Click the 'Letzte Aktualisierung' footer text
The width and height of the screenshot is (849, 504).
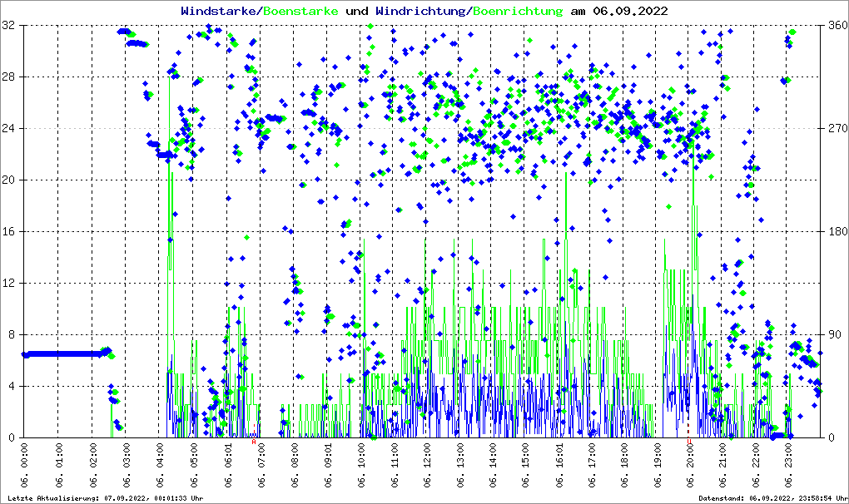(x=104, y=498)
